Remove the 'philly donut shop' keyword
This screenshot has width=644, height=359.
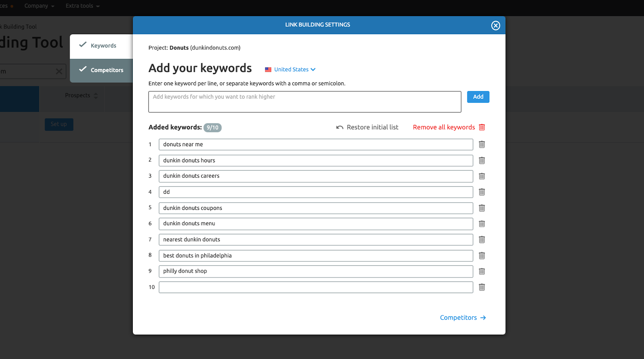[x=481, y=271]
